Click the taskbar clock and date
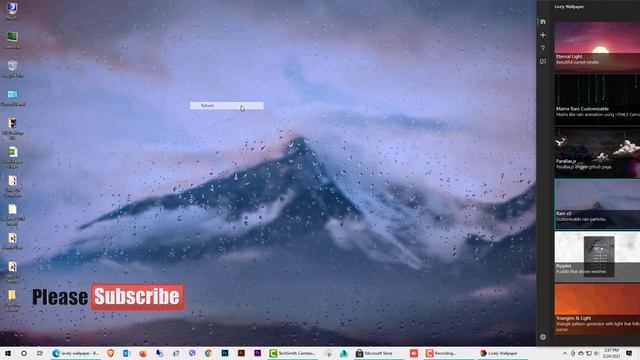This screenshot has width=640, height=360. (611, 353)
